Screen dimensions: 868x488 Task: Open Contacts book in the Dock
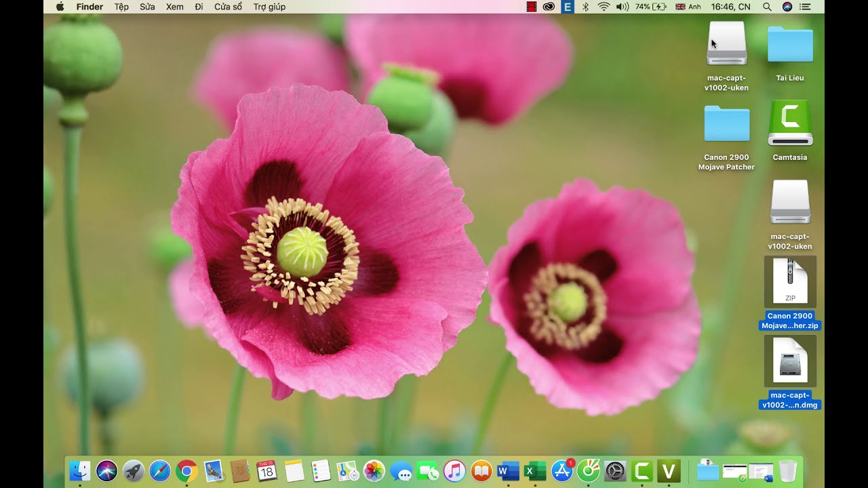[x=240, y=470]
